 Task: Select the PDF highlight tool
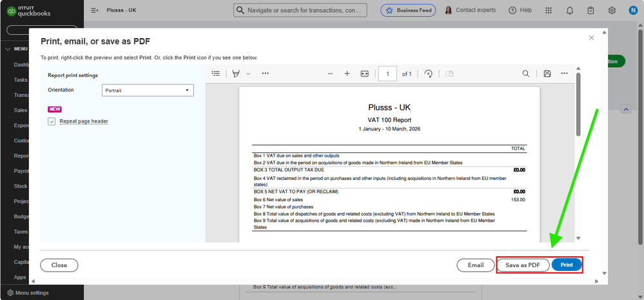click(236, 74)
